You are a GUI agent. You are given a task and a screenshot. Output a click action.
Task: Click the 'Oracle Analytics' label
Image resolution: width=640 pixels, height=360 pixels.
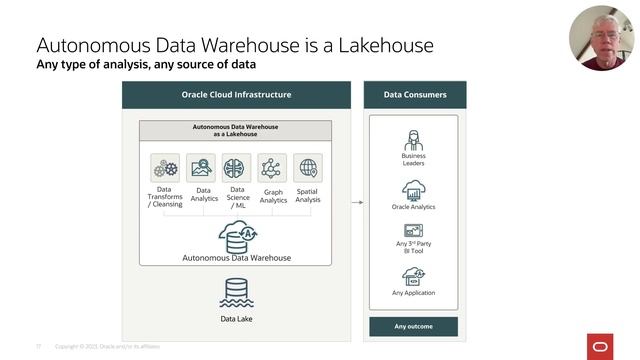coord(413,207)
